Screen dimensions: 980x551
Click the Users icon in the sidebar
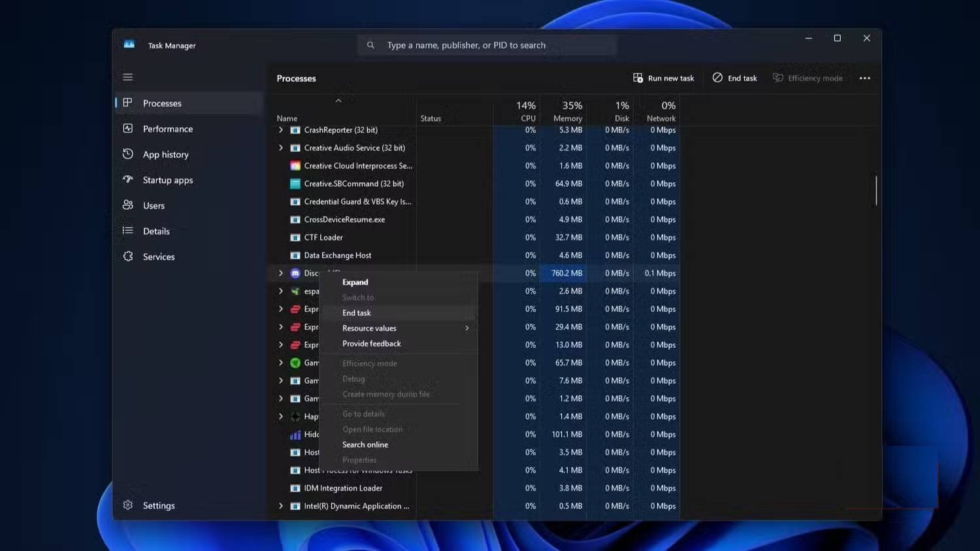(x=128, y=205)
